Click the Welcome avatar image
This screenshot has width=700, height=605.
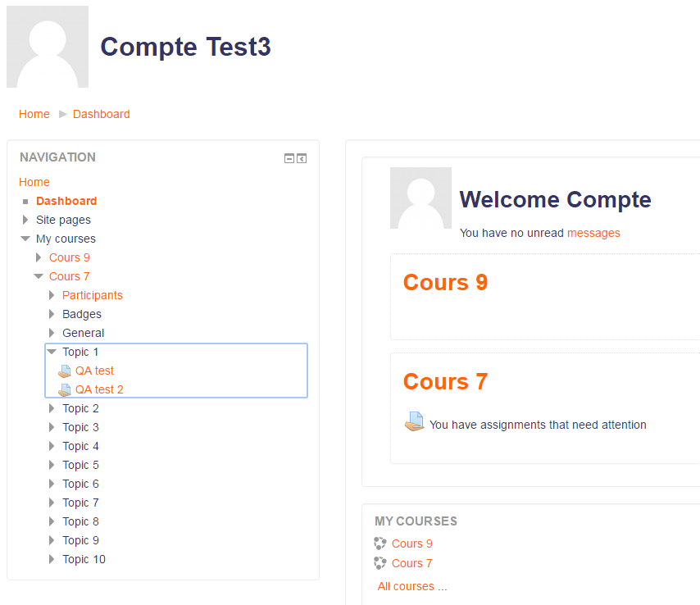pyautogui.click(x=420, y=198)
